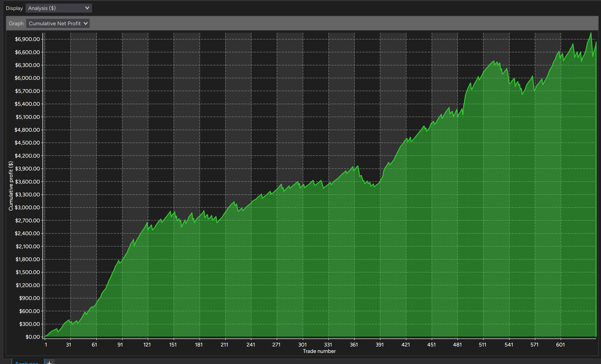Click the $1,500.00 y-axis label
Viewport: 601px width, 364px height.
pos(28,272)
